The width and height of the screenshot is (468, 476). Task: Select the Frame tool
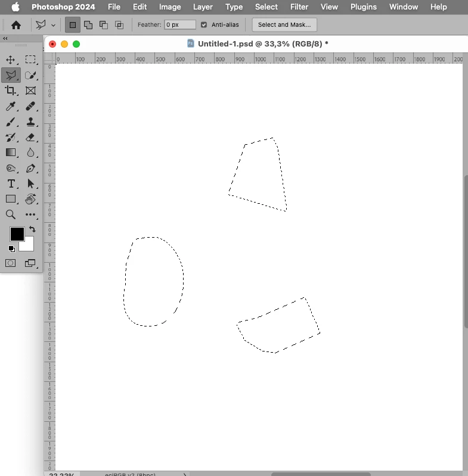[30, 91]
